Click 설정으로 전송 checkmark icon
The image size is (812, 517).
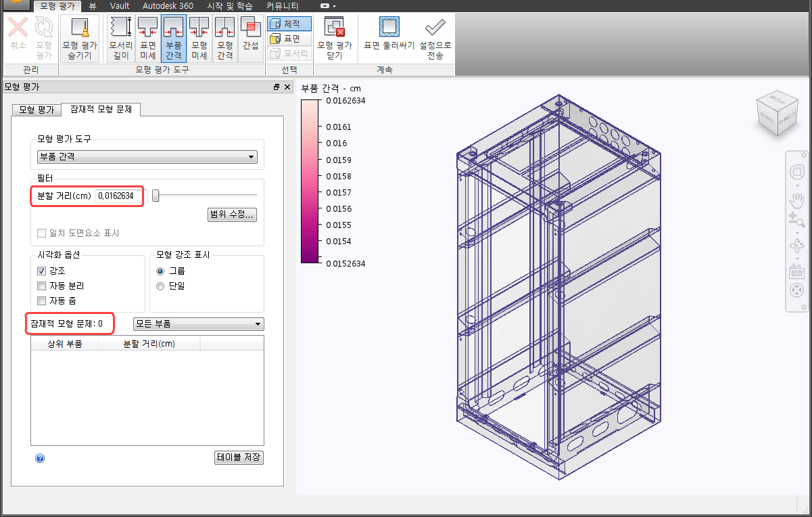click(x=435, y=27)
